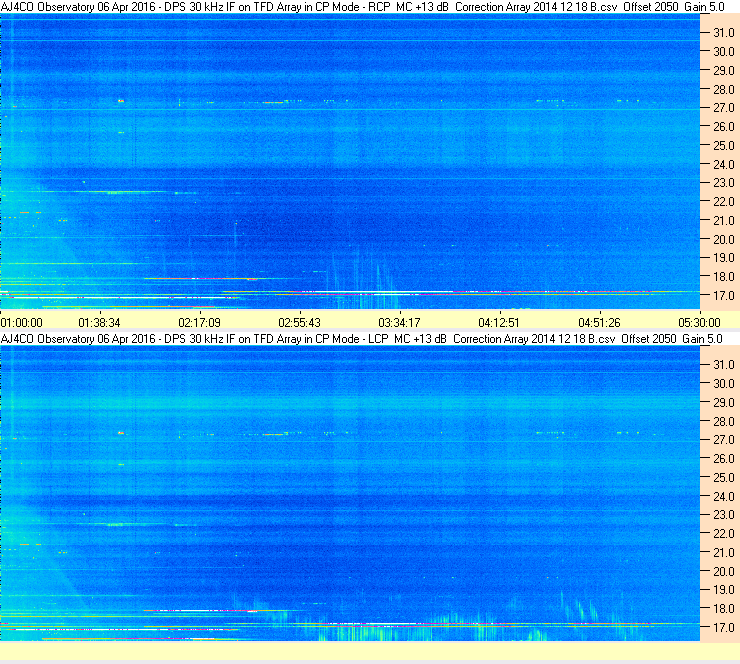
Task: Click the 01:38:34 time axis label
Action: pos(99,323)
